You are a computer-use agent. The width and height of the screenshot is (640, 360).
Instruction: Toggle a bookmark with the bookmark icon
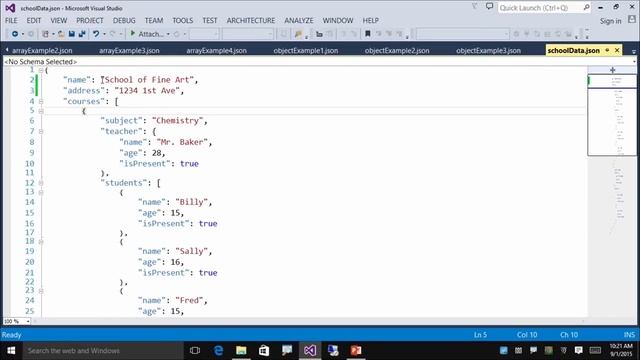click(367, 34)
